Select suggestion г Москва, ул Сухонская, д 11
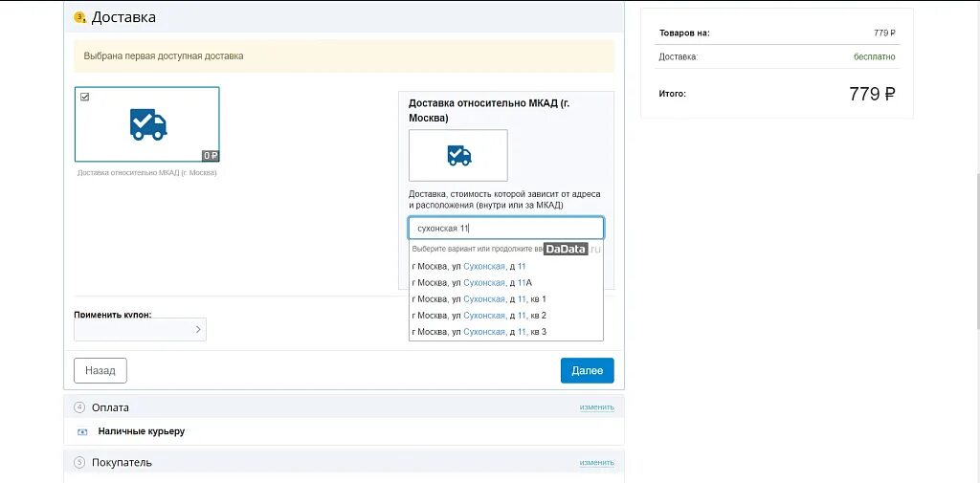The image size is (980, 483). coord(506,266)
